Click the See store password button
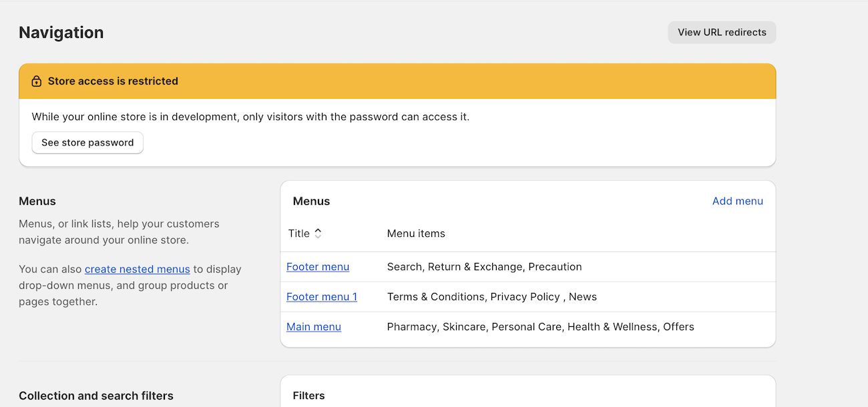This screenshot has width=868, height=407. click(x=87, y=143)
